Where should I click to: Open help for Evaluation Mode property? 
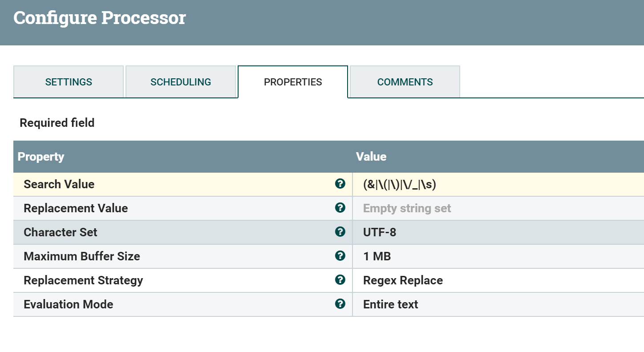pyautogui.click(x=340, y=304)
